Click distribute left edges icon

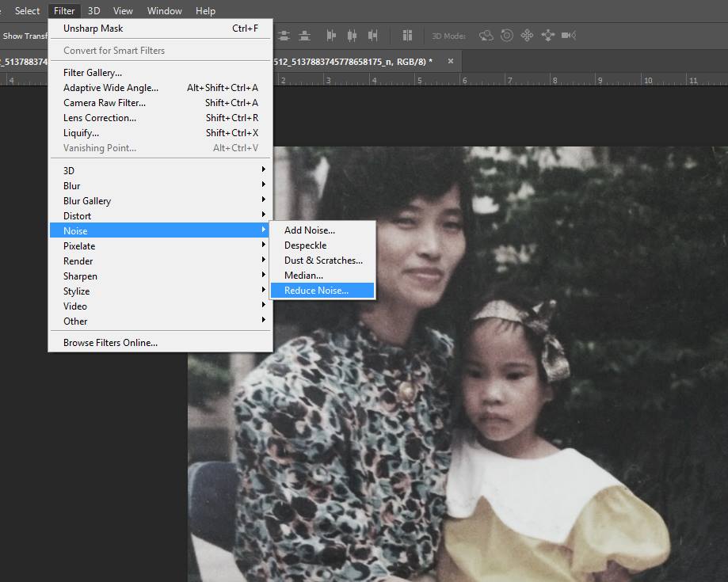331,36
